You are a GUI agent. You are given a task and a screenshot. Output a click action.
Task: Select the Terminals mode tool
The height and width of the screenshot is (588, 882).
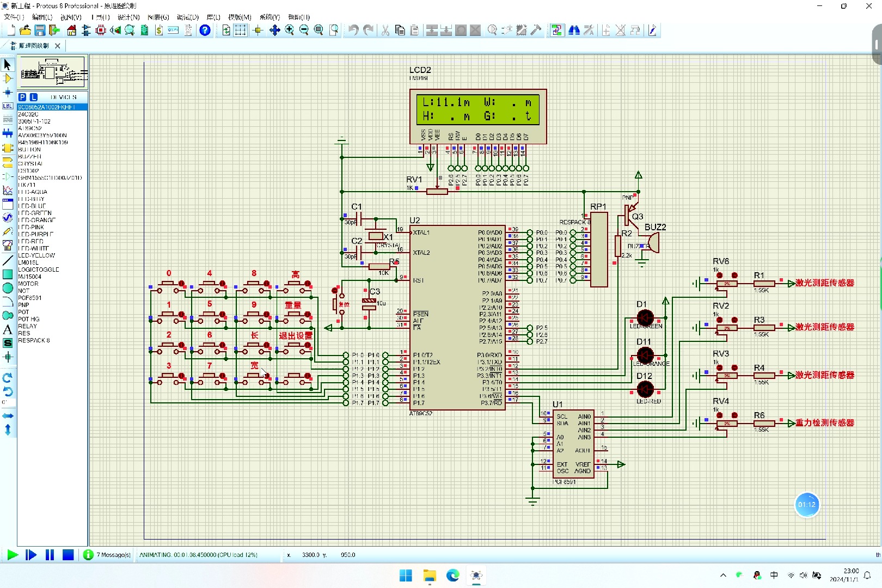pos(7,162)
